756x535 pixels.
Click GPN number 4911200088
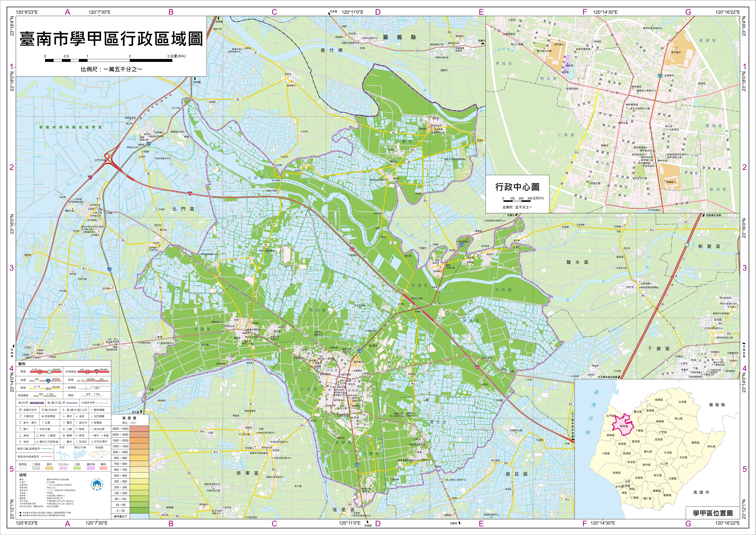(x=53, y=506)
